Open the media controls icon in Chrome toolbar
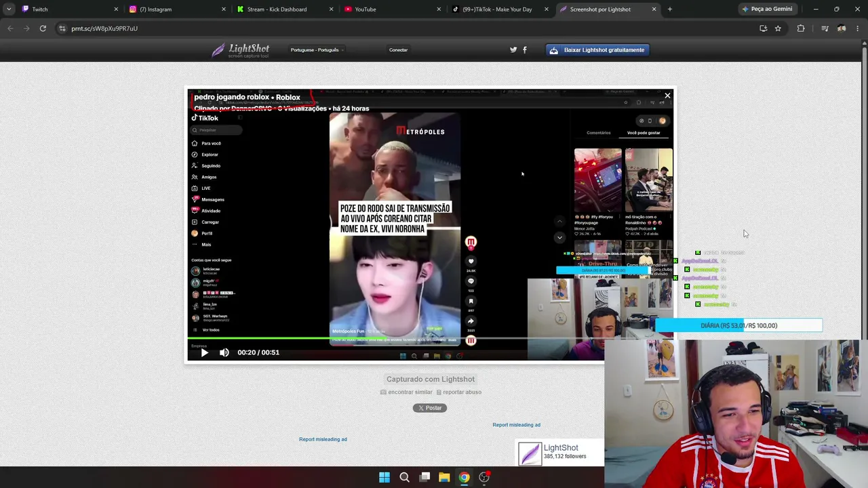Screen dimensions: 868x488 pyautogui.click(x=825, y=28)
